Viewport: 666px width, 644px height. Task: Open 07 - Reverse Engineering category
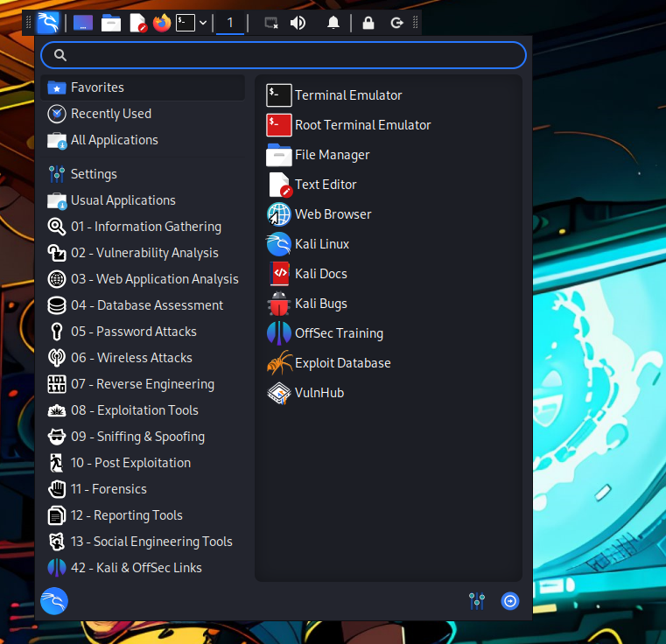(143, 384)
